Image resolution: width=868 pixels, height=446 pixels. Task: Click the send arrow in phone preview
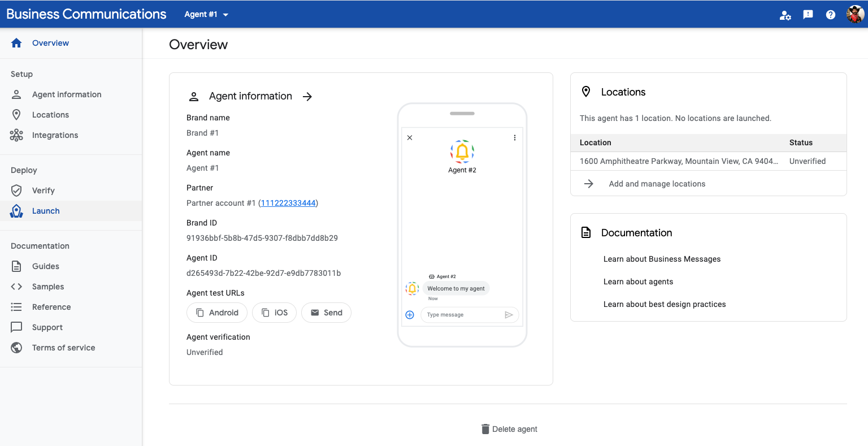pos(509,315)
